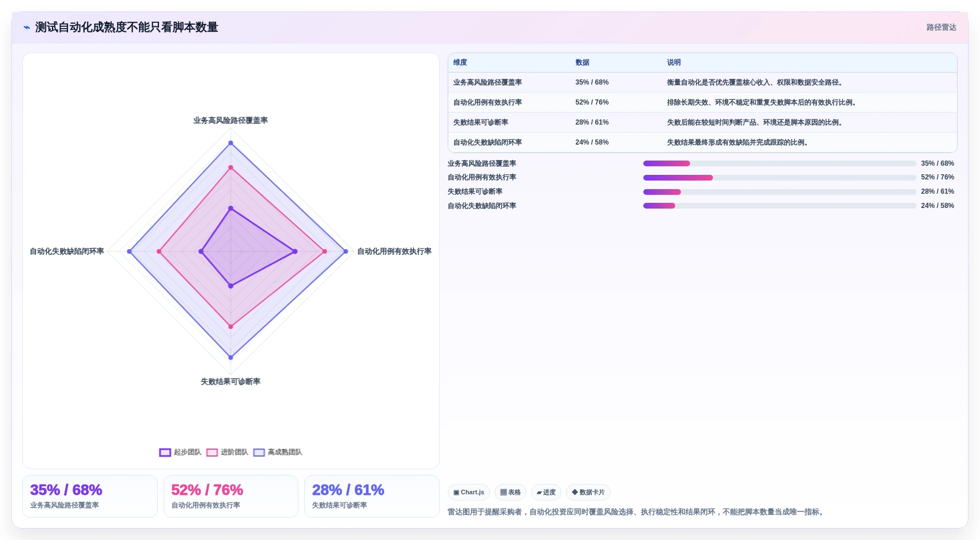The image size is (980, 540).
Task: Open the 52% / 76% data card
Action: click(x=231, y=497)
